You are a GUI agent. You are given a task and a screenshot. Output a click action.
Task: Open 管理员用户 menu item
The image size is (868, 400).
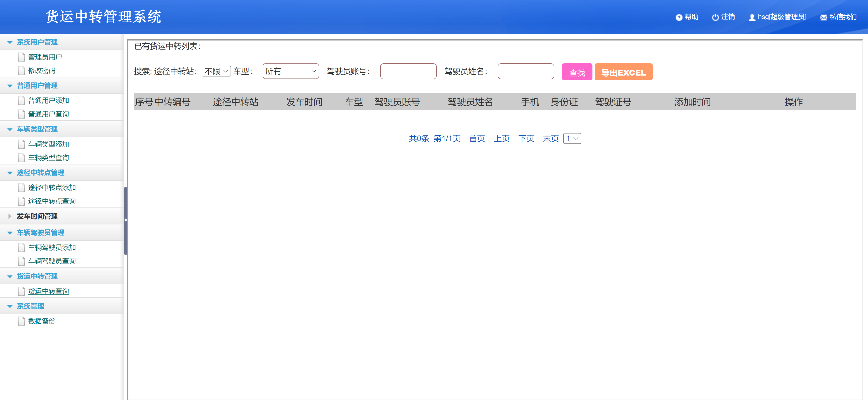(45, 57)
